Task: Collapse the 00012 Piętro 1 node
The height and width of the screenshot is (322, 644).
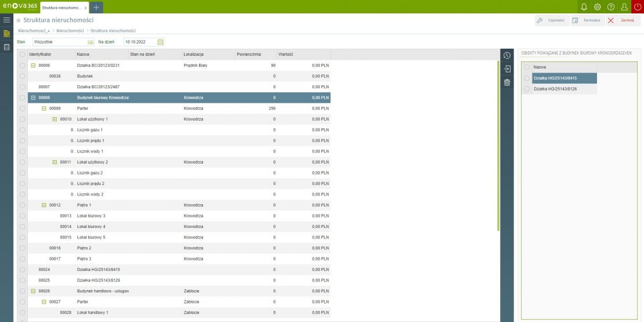Action: (44, 205)
